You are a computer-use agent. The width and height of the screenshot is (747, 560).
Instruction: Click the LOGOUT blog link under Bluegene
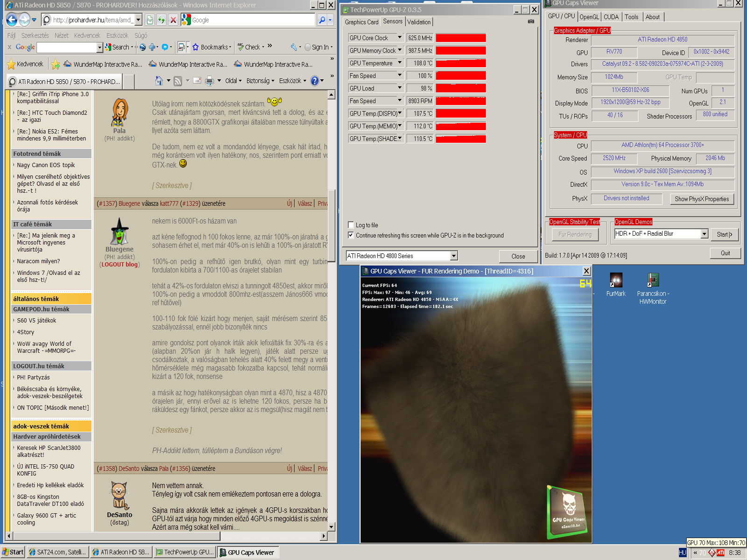[120, 265]
